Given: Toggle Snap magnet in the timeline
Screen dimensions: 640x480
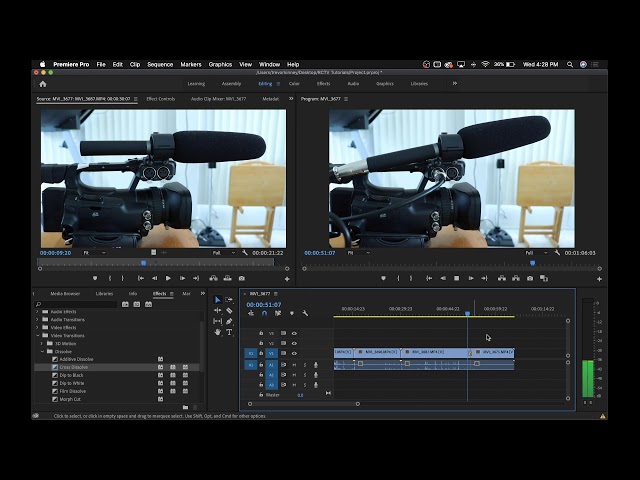Looking at the screenshot, I should tap(264, 313).
